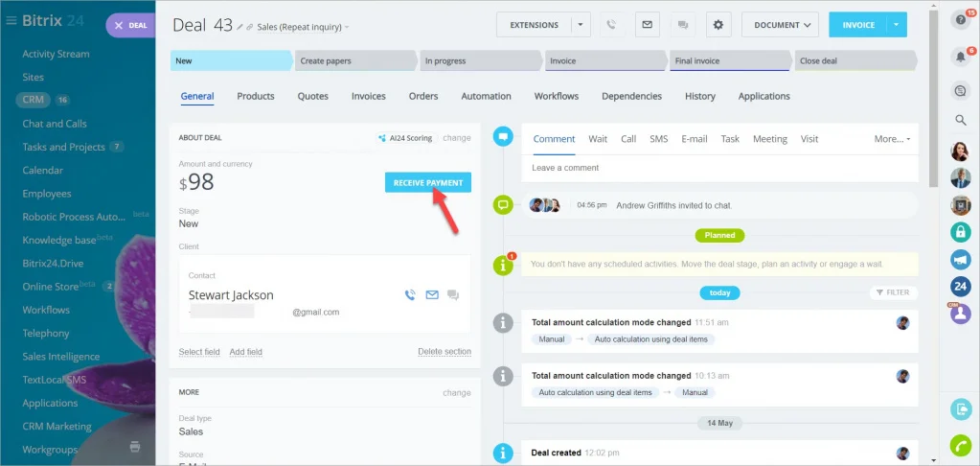Open CRM in the left menu

click(34, 100)
